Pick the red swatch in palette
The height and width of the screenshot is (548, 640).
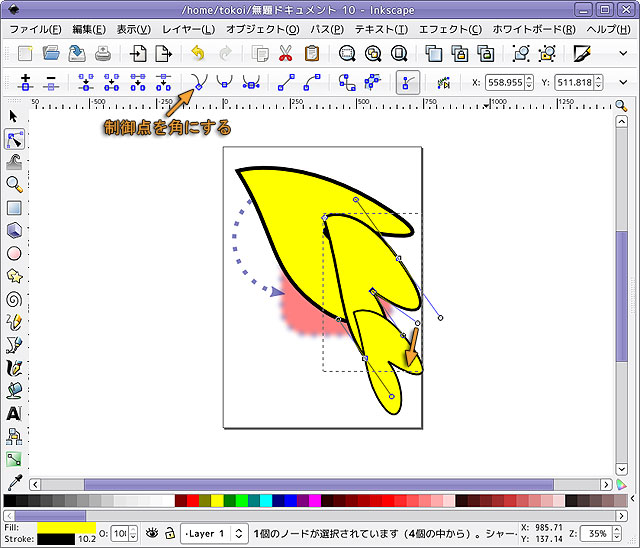coord(180,500)
